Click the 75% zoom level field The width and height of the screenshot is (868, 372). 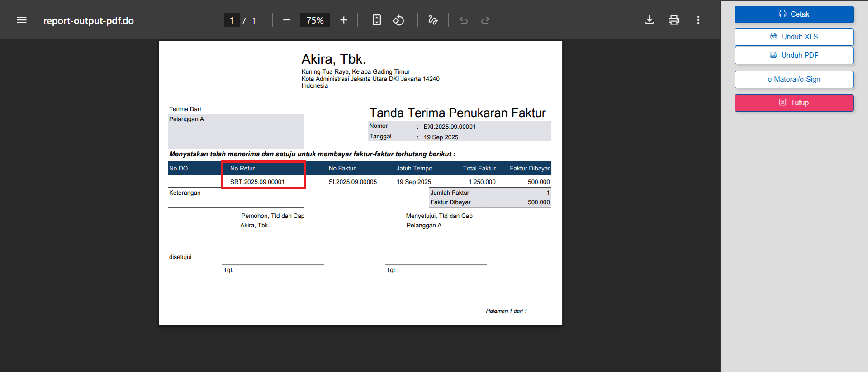click(x=315, y=20)
